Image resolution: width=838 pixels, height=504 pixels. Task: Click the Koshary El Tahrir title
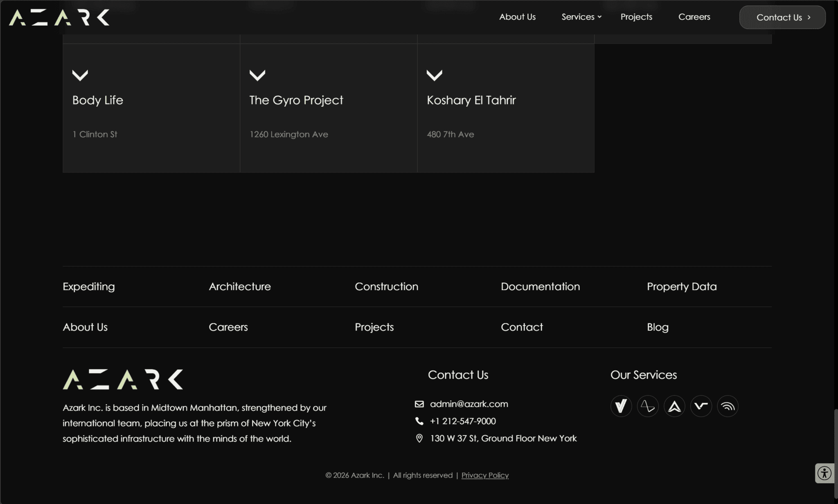[x=471, y=100]
